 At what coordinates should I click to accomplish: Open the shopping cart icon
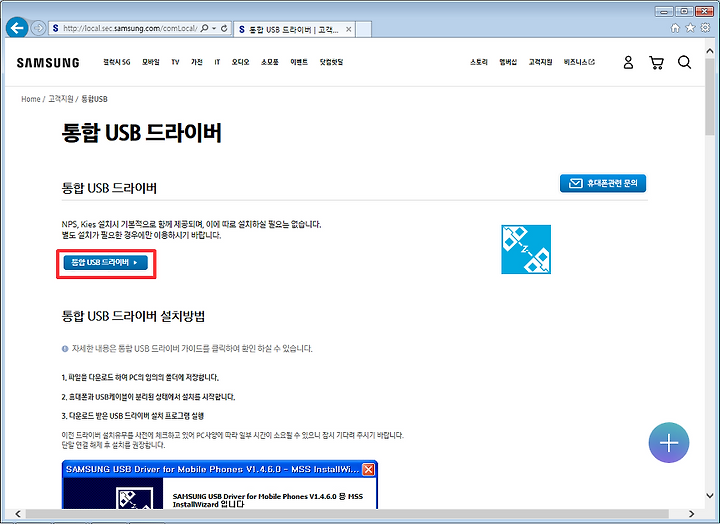pos(656,62)
